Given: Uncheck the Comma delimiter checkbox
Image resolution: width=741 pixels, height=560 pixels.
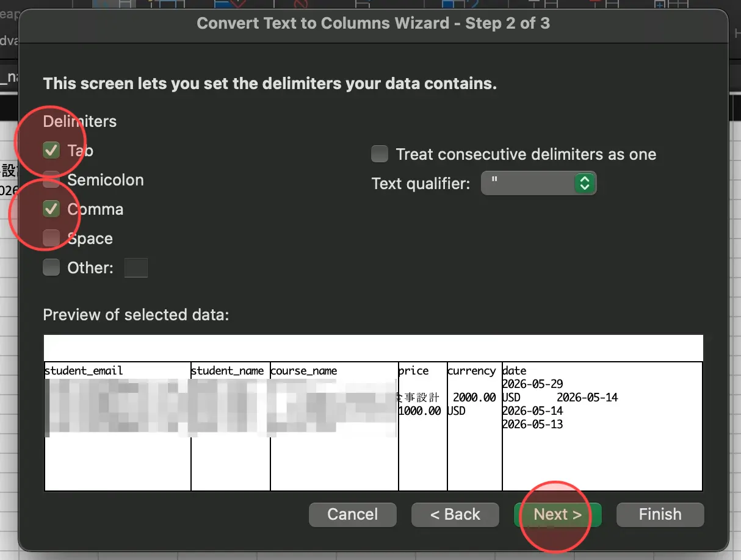Looking at the screenshot, I should 51,209.
